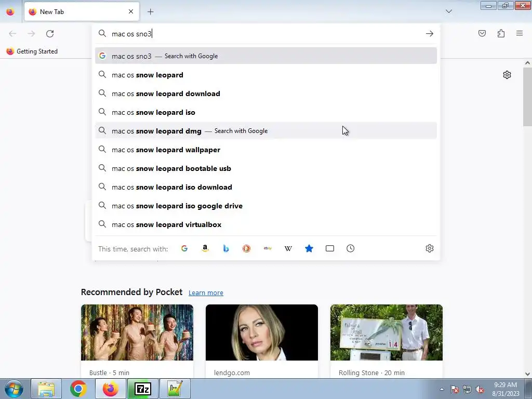
Task: Select 'mac os sno3 — Search with Google'
Action: point(266,56)
